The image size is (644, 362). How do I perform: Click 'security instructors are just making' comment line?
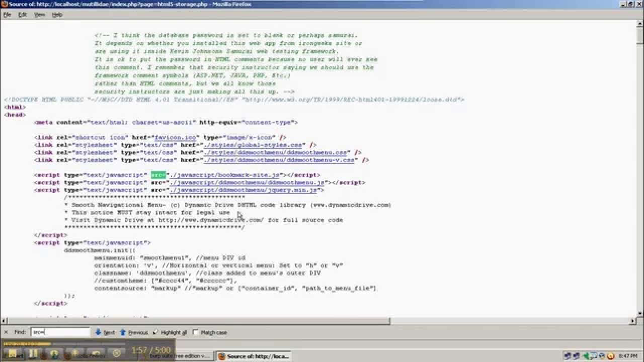pyautogui.click(x=194, y=92)
